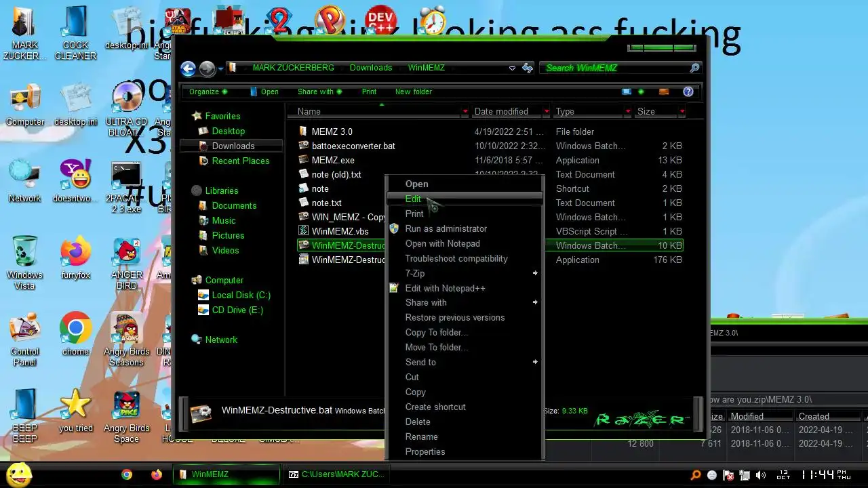Select the WinMEMZ.vbs file row
Viewport: 868px width, 488px height.
pos(490,231)
